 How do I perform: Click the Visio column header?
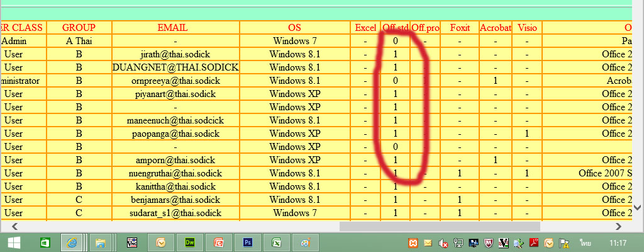(x=527, y=28)
